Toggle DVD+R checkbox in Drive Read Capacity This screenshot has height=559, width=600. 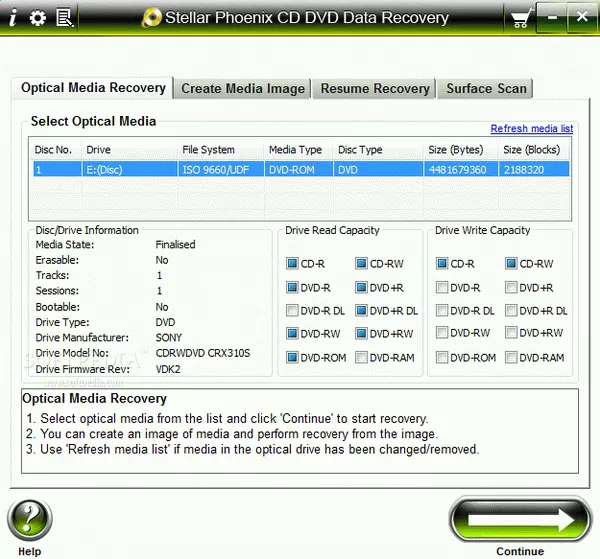[361, 287]
